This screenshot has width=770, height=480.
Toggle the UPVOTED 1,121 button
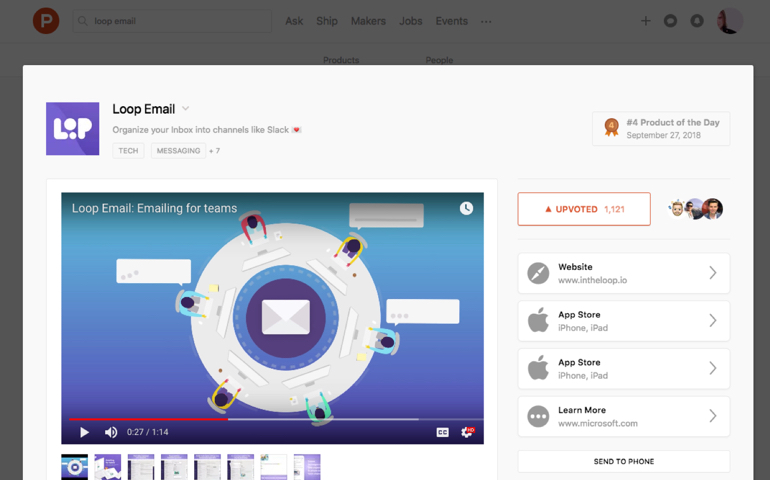point(584,209)
